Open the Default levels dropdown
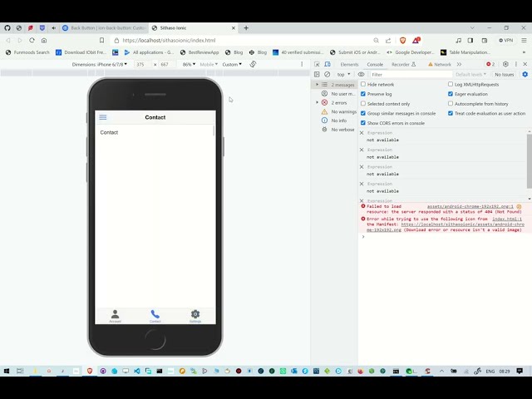Image resolution: width=532 pixels, height=399 pixels. click(x=470, y=74)
